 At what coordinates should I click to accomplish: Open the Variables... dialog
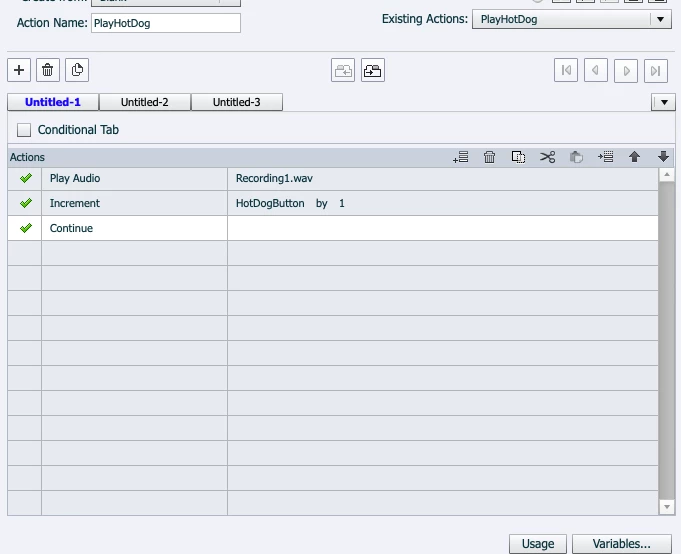621,544
